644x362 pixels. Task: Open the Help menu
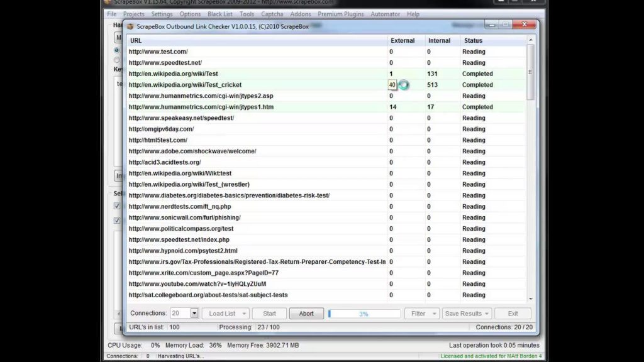click(413, 14)
